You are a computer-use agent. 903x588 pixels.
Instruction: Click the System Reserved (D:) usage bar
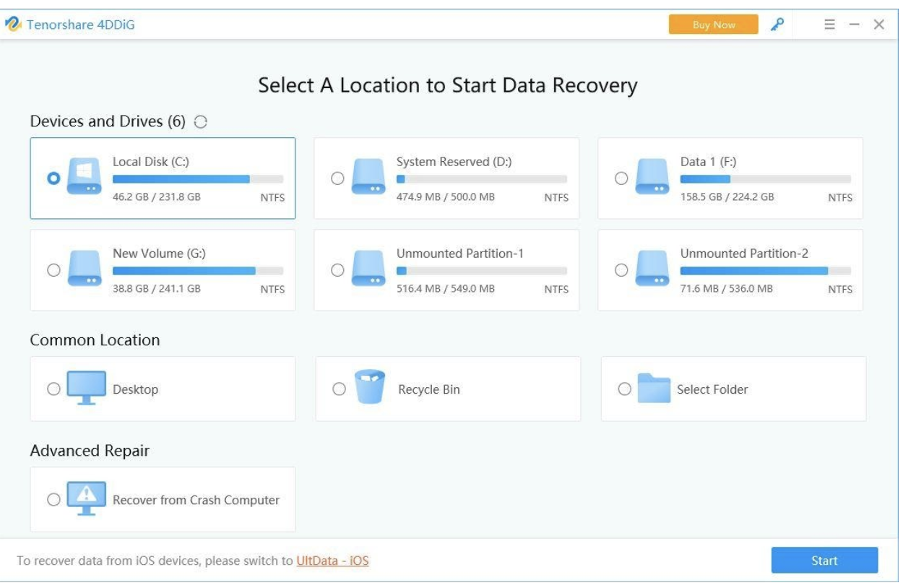(482, 179)
